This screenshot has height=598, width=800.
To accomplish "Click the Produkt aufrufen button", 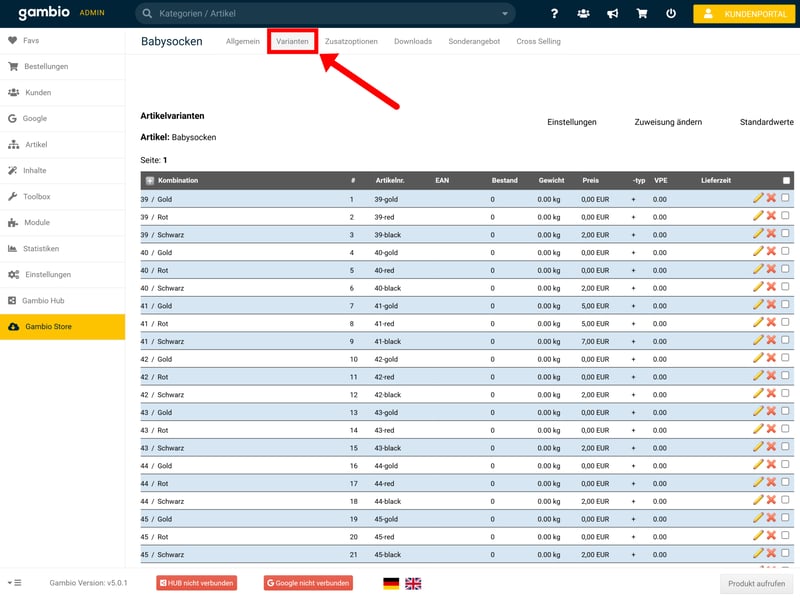I will tap(755, 583).
